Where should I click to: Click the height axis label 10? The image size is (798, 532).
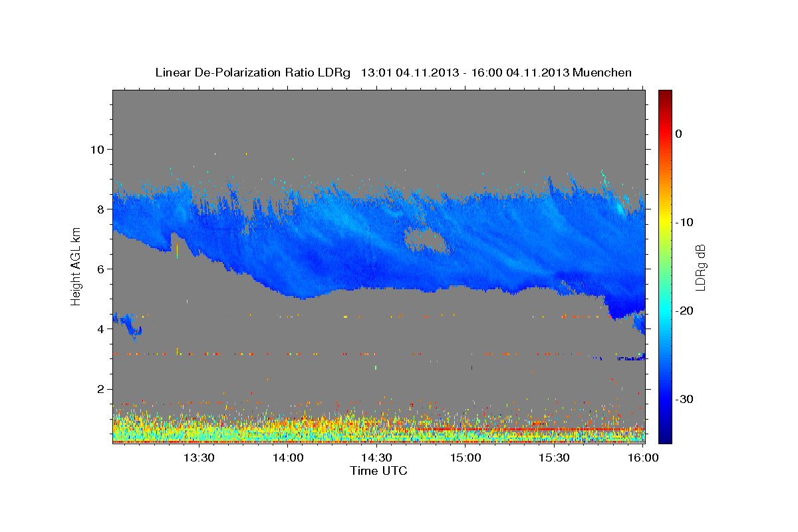[97, 149]
